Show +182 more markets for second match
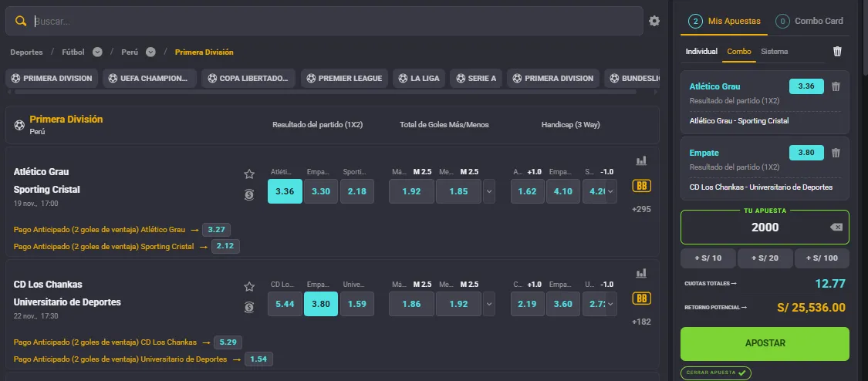Viewport: 868px width, 381px height. point(642,322)
